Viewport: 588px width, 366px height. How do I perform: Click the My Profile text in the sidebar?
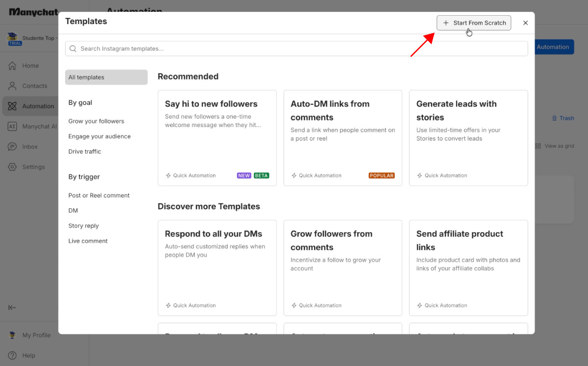[36, 335]
